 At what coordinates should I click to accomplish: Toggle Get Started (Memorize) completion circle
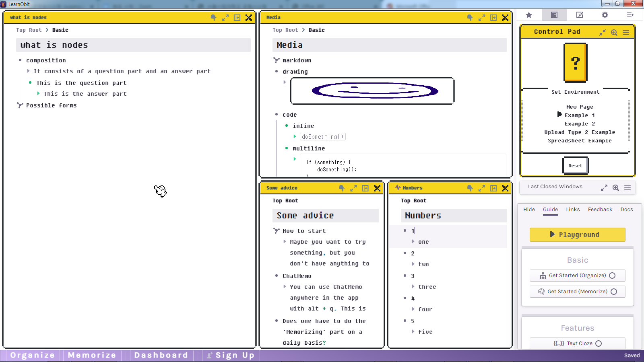pyautogui.click(x=614, y=292)
